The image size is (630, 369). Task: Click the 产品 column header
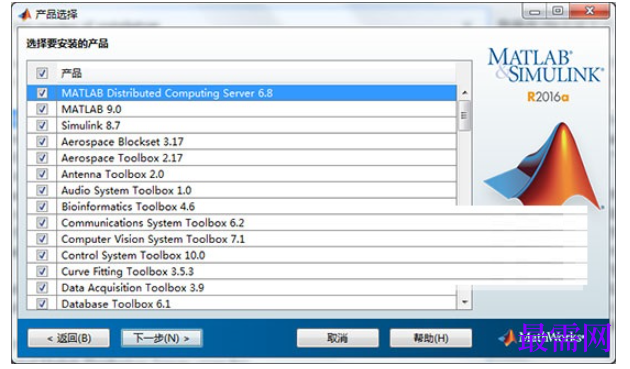pos(72,73)
